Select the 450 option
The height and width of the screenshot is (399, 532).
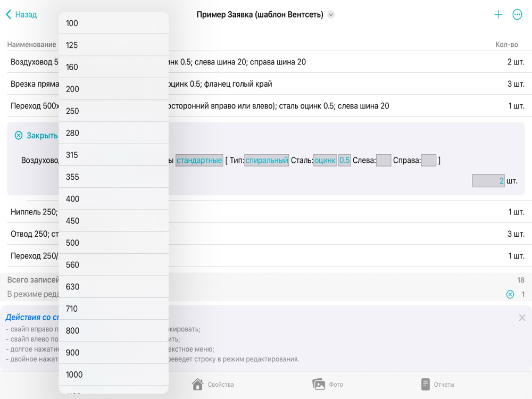pos(114,221)
